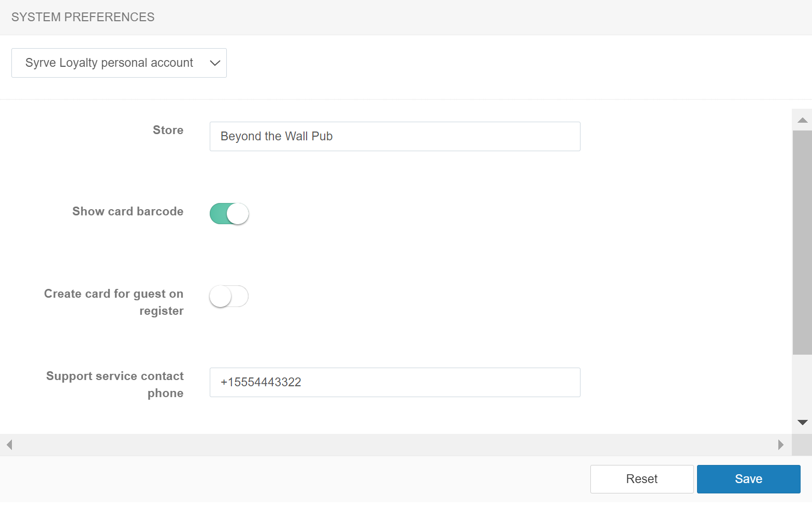Click into the Support service contact phone field
812x510 pixels.
pyautogui.click(x=395, y=383)
